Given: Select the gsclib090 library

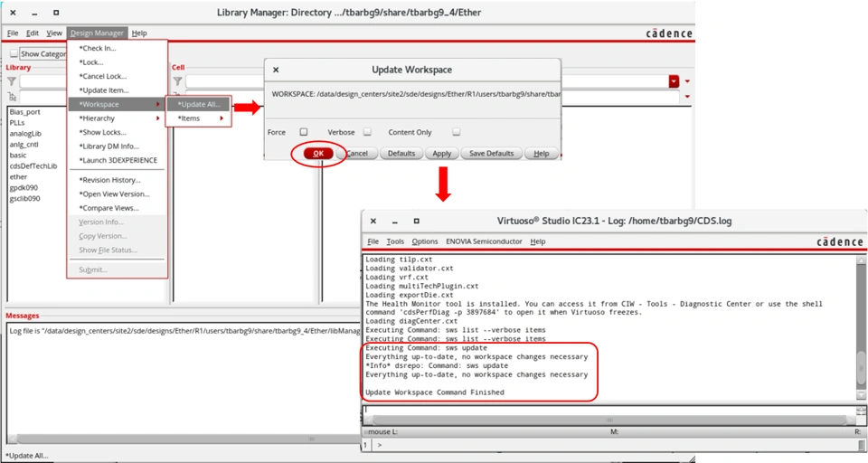Looking at the screenshot, I should click(x=25, y=198).
